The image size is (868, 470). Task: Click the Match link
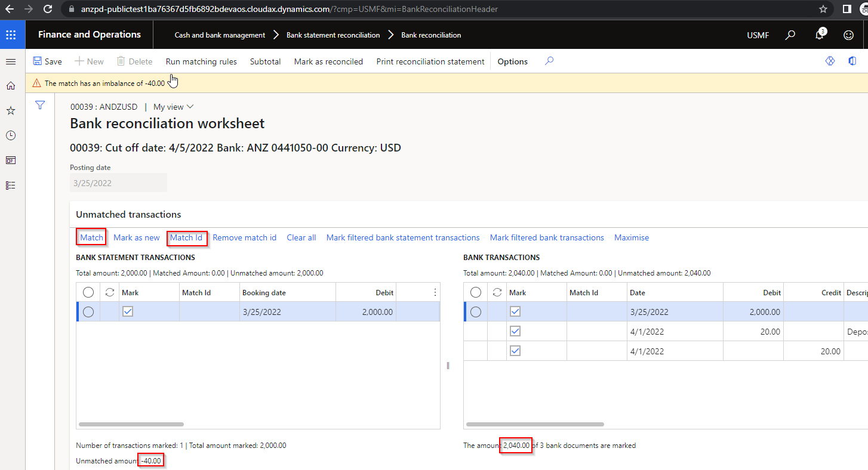(92, 237)
